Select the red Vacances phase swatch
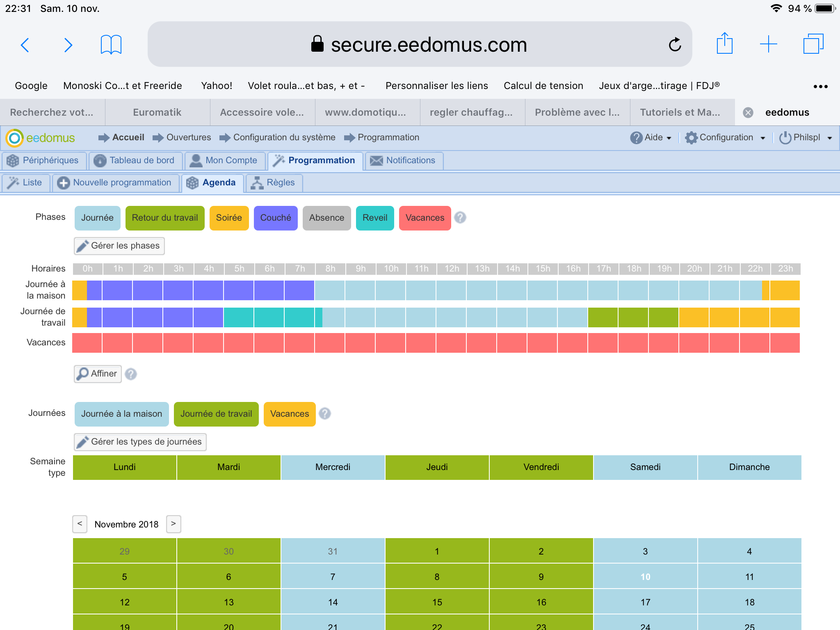 coord(425,218)
